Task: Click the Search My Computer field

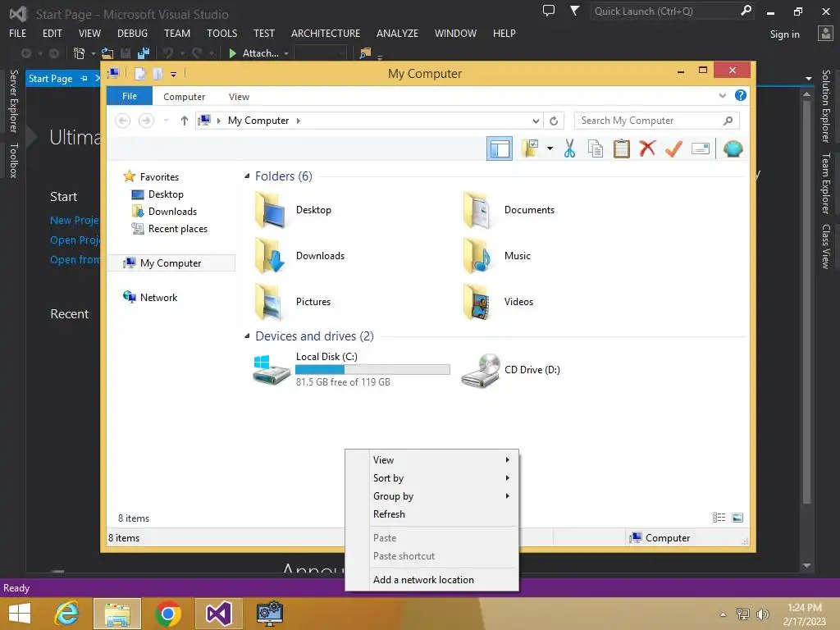Action: (x=656, y=121)
